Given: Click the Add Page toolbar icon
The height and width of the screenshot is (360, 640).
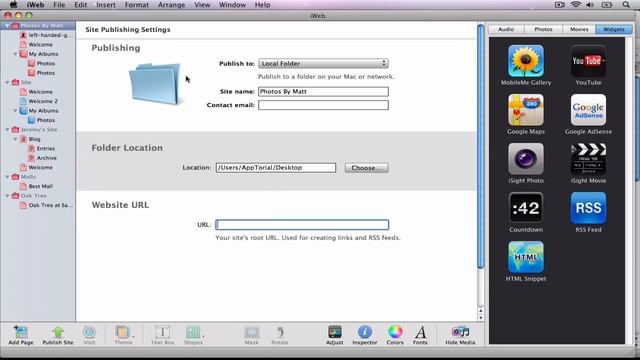Looking at the screenshot, I should click(x=20, y=335).
